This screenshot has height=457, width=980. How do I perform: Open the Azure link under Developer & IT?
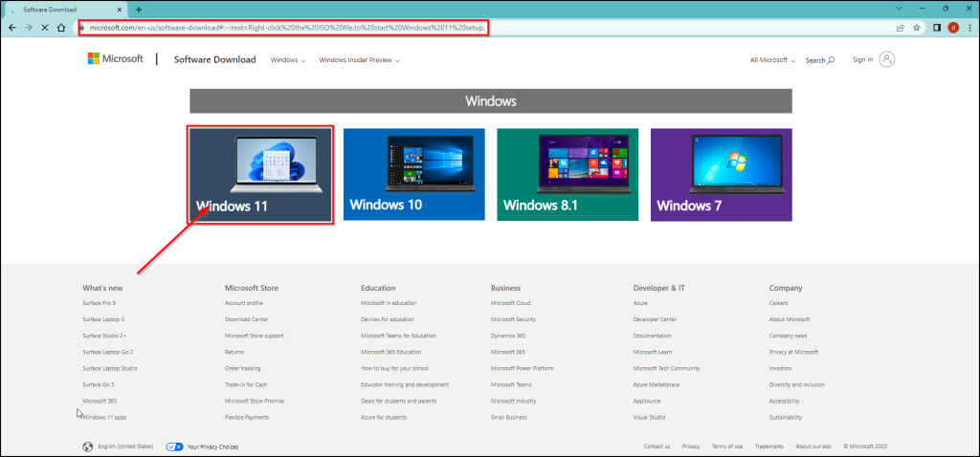640,303
